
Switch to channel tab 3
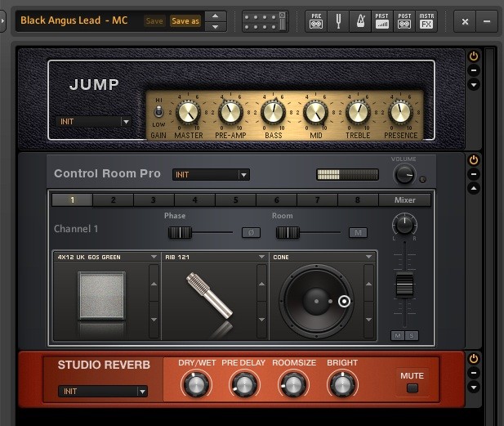[154, 200]
